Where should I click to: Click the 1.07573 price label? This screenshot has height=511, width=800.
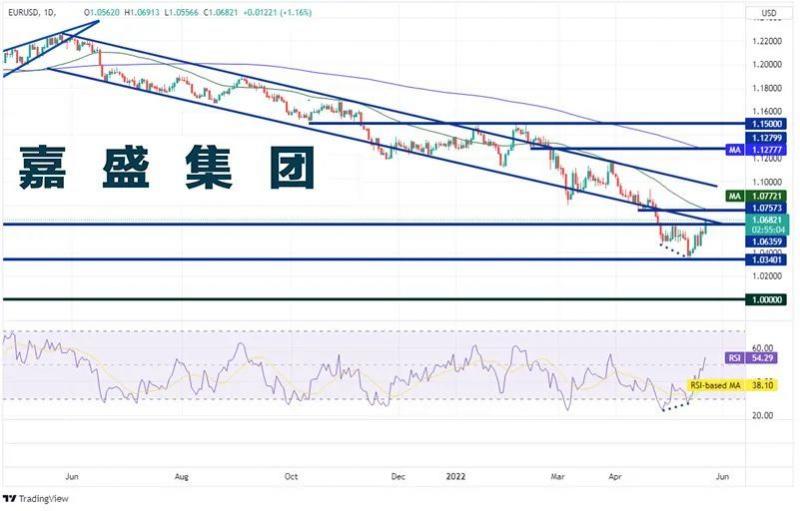[x=766, y=208]
